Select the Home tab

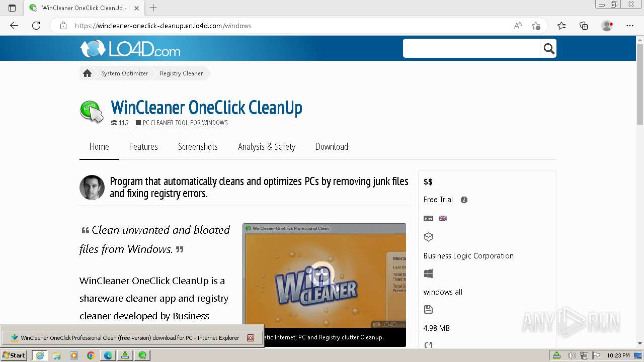pyautogui.click(x=99, y=147)
